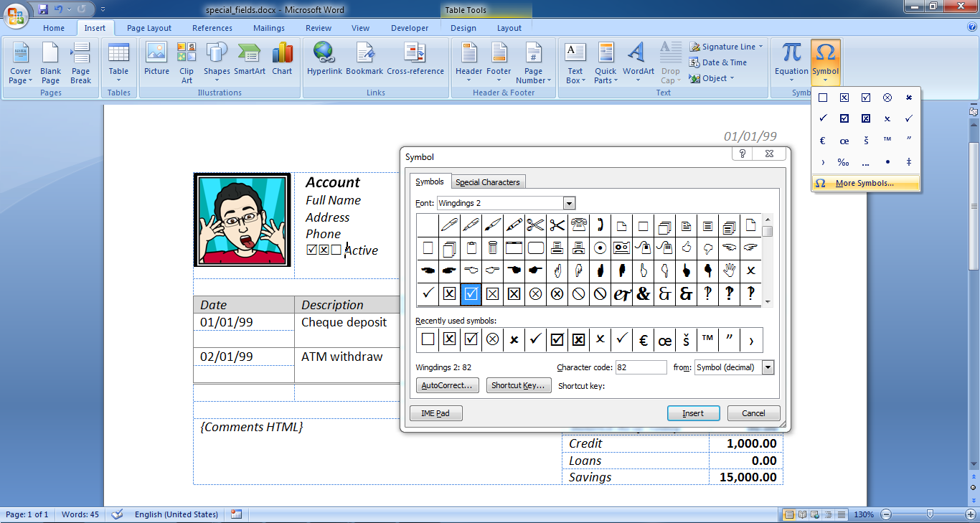980x523 pixels.
Task: Open the Footer menu
Action: click(x=499, y=63)
